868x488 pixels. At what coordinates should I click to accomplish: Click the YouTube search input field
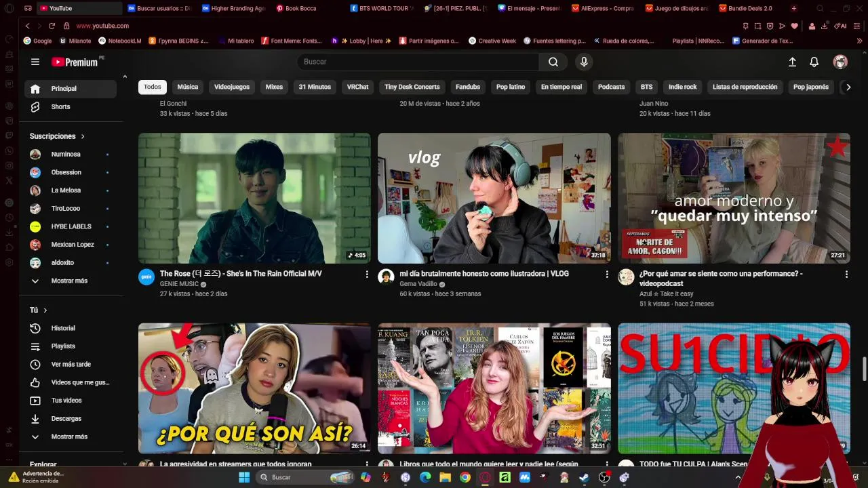pos(418,62)
